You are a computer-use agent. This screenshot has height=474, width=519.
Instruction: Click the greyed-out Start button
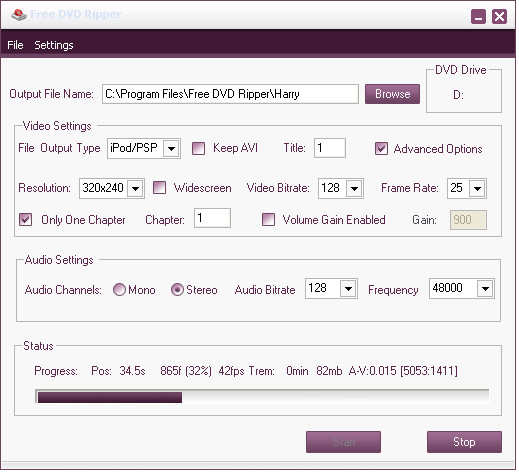[x=343, y=442]
